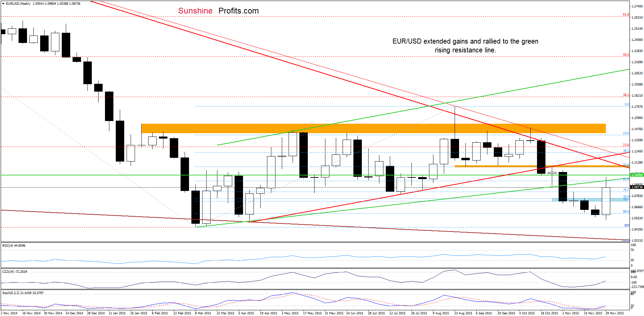This screenshot has width=644, height=316.
Task: Click the large orange resistance zone rectangle
Action: pos(374,128)
